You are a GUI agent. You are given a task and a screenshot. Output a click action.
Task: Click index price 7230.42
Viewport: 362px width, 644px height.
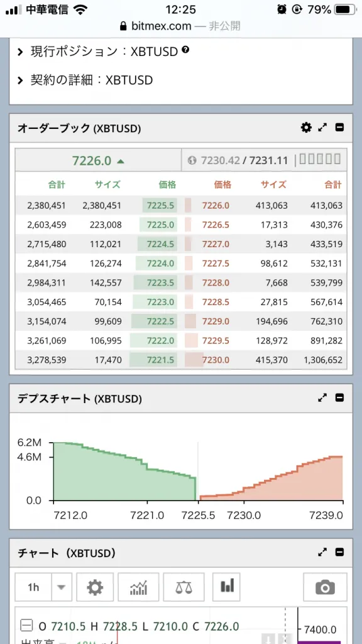click(x=221, y=160)
